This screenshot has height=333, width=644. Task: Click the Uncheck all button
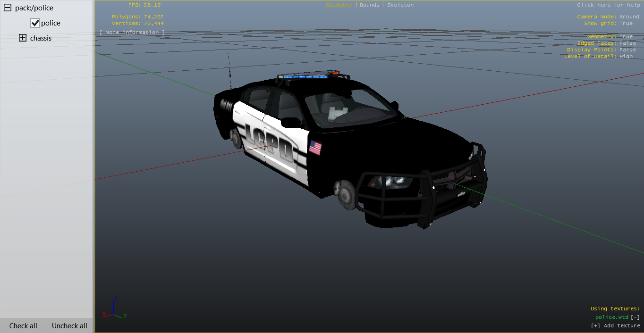tap(69, 326)
